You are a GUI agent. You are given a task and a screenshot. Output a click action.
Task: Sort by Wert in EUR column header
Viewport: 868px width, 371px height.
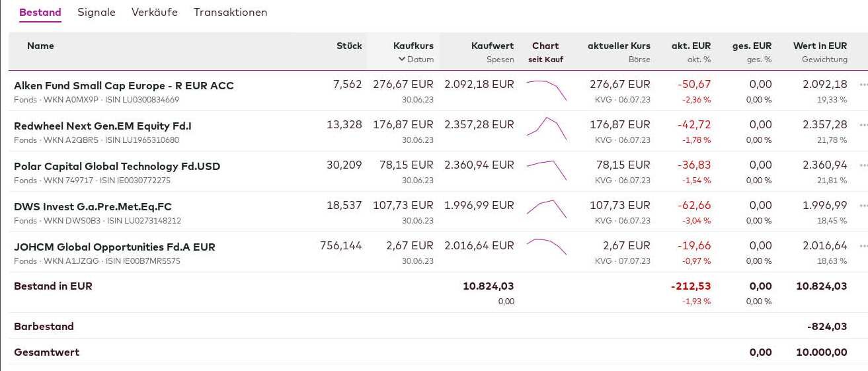pos(820,46)
